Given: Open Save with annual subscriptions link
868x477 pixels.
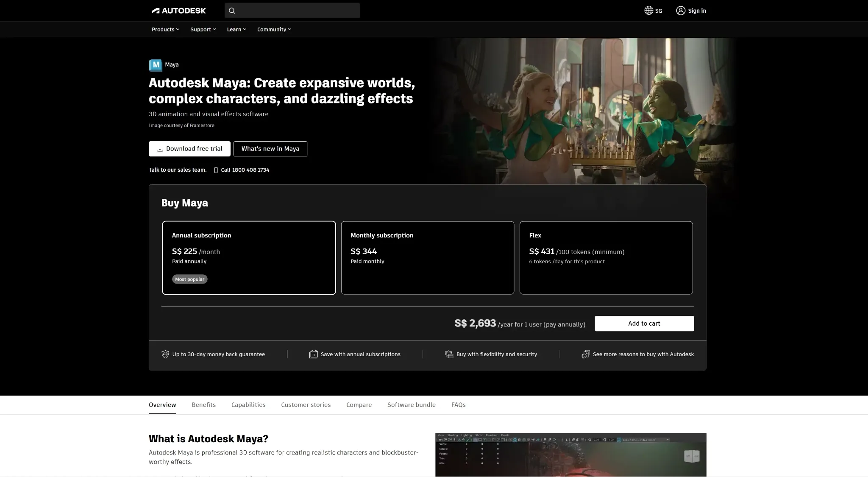Looking at the screenshot, I should [x=361, y=354].
